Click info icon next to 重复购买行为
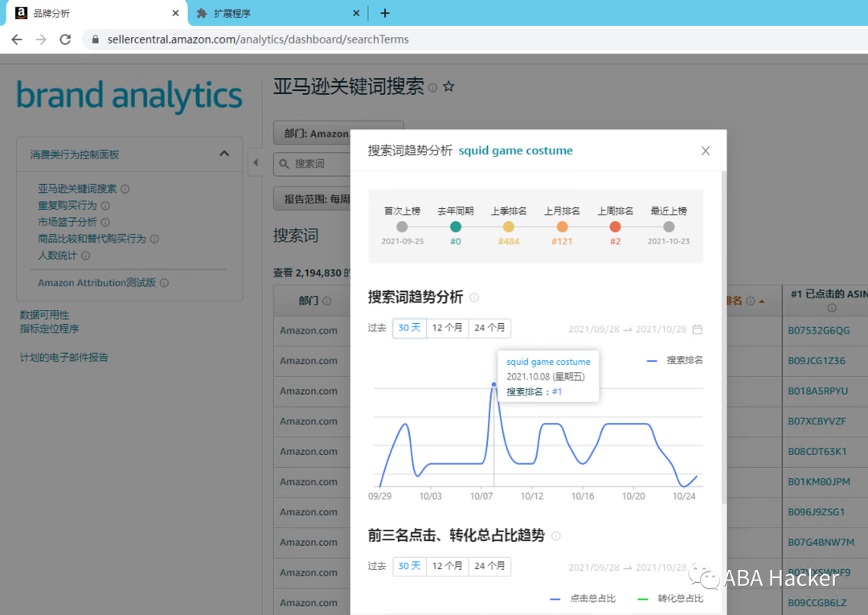The image size is (868, 615). pos(105,205)
